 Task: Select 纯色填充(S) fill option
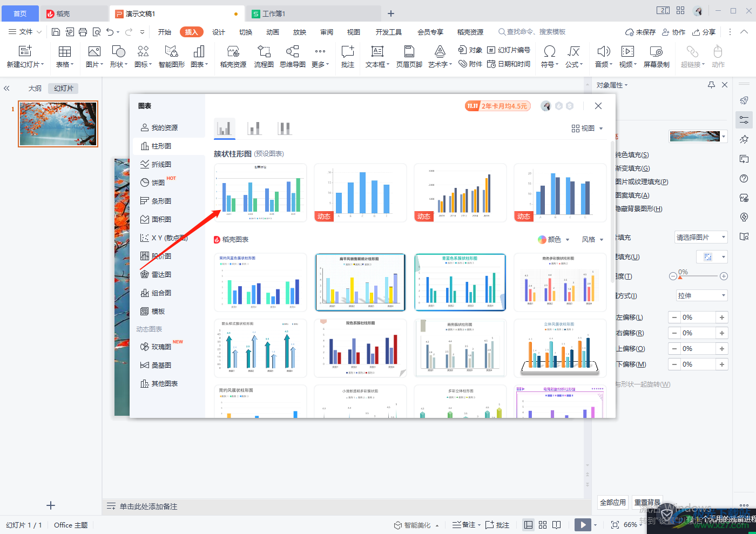(x=632, y=155)
